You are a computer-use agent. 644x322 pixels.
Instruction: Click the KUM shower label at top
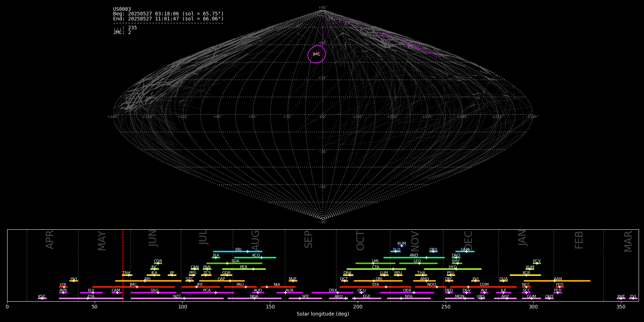[x=402, y=243]
